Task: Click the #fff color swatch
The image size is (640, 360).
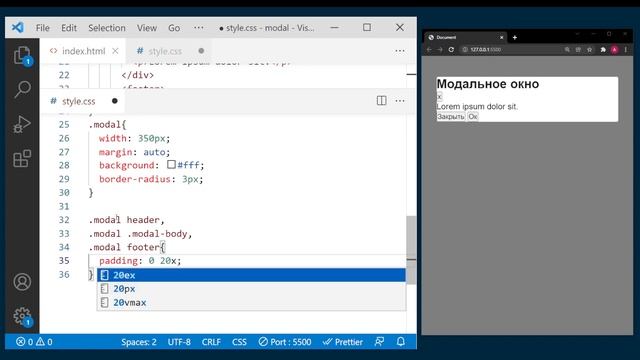Action: click(171, 164)
